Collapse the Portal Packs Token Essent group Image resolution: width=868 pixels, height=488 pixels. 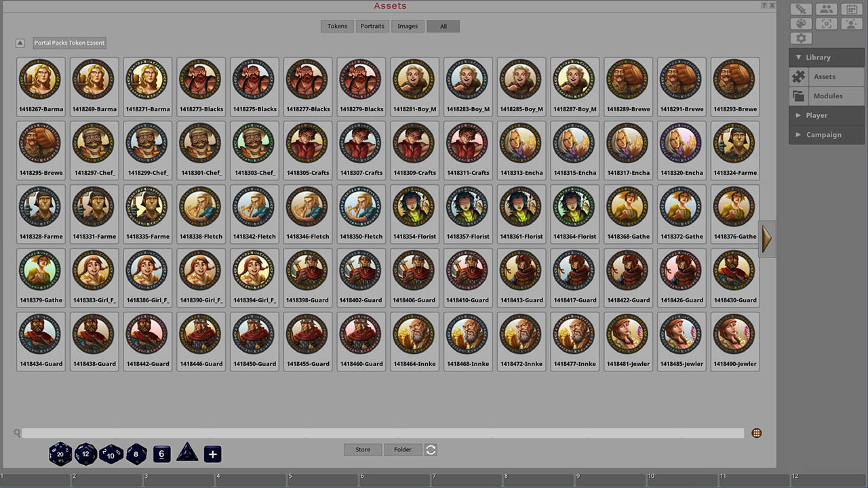(20, 42)
